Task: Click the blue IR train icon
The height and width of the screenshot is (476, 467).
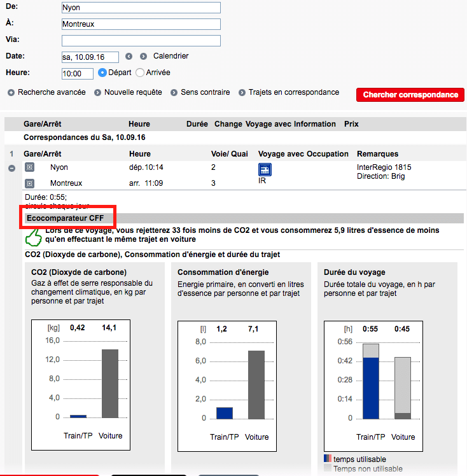Action: [x=265, y=170]
